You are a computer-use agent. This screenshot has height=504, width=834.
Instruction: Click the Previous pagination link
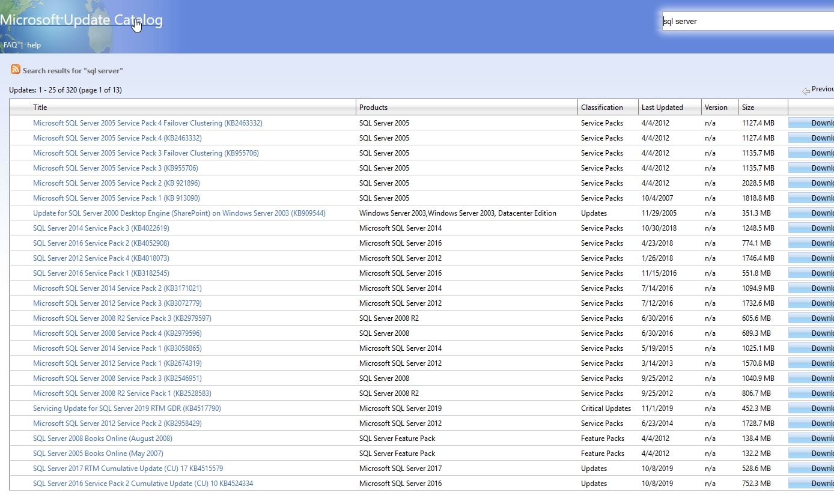(823, 89)
